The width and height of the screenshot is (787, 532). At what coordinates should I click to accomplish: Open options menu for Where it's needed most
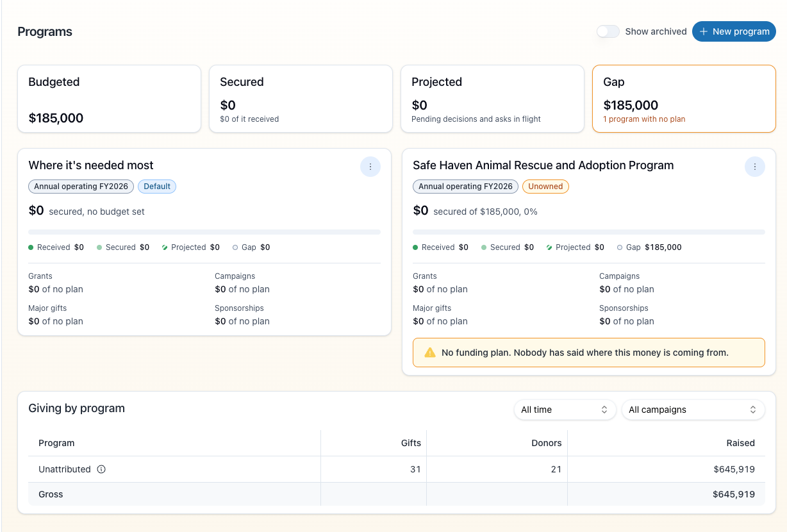coord(370,167)
